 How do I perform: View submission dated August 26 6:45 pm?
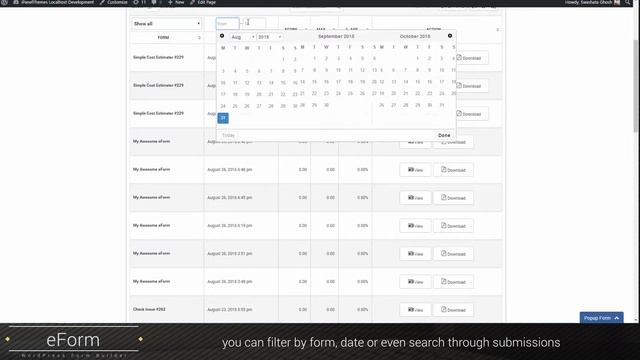pyautogui.click(x=415, y=198)
